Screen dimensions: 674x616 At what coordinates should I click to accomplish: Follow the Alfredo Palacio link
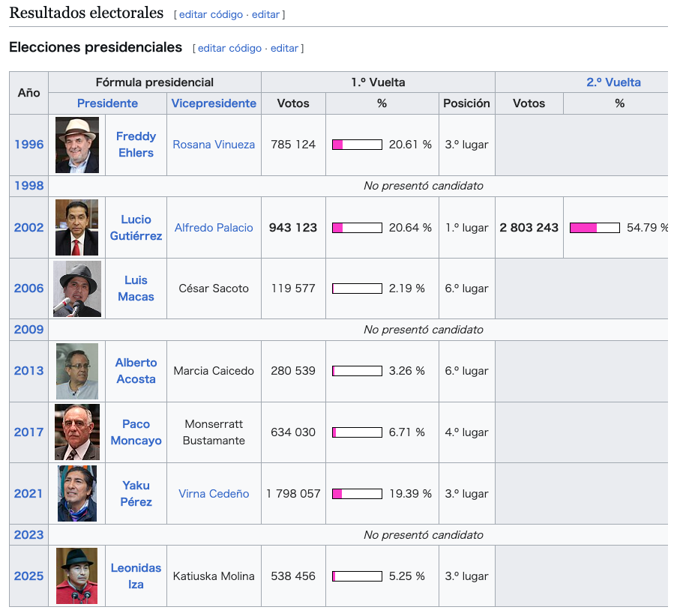pos(214,228)
